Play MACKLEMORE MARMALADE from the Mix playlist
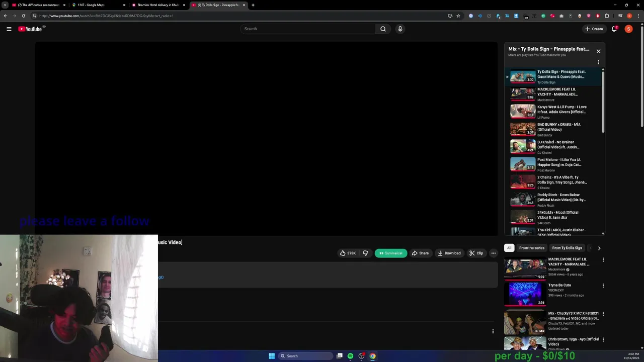644x362 pixels. point(553,94)
